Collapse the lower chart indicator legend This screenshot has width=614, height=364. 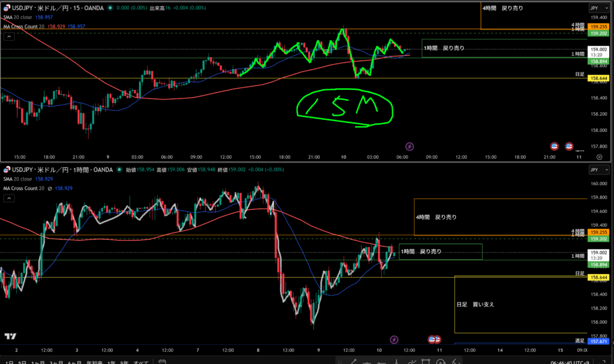8,197
